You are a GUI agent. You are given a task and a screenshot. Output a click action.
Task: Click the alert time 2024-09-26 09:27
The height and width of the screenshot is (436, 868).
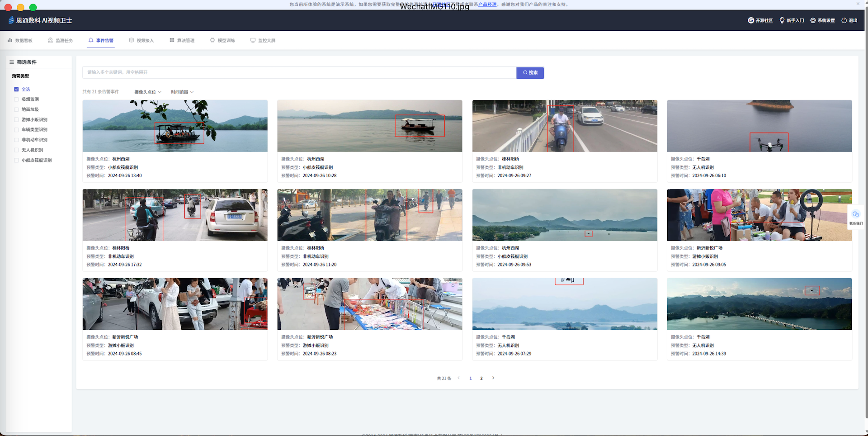[514, 175]
